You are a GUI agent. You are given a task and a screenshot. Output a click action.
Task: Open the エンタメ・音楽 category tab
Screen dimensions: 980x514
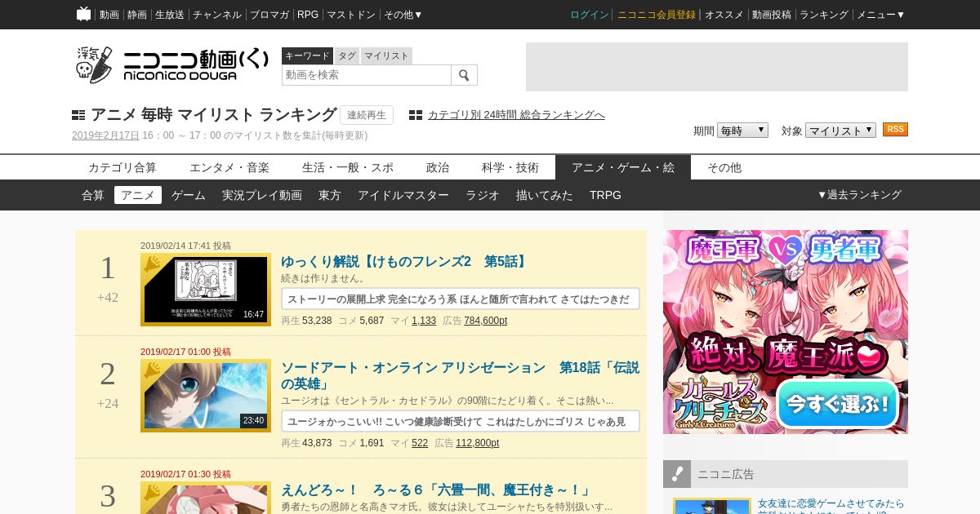(x=229, y=167)
